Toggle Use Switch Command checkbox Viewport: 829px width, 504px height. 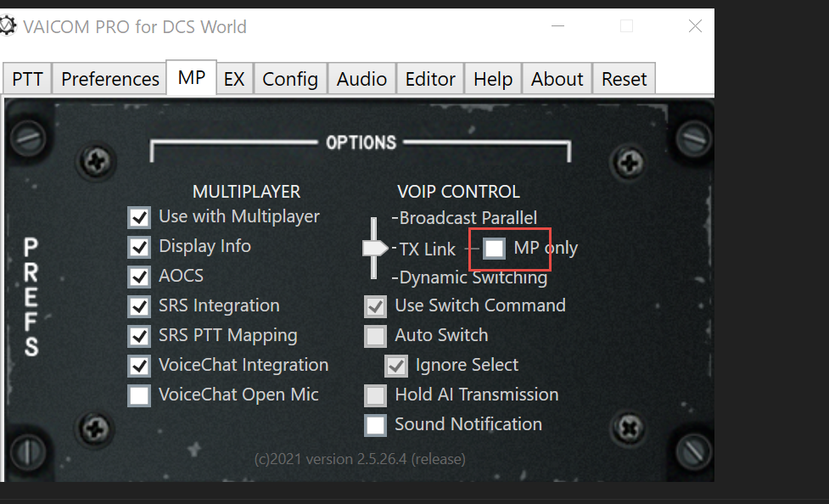point(375,306)
